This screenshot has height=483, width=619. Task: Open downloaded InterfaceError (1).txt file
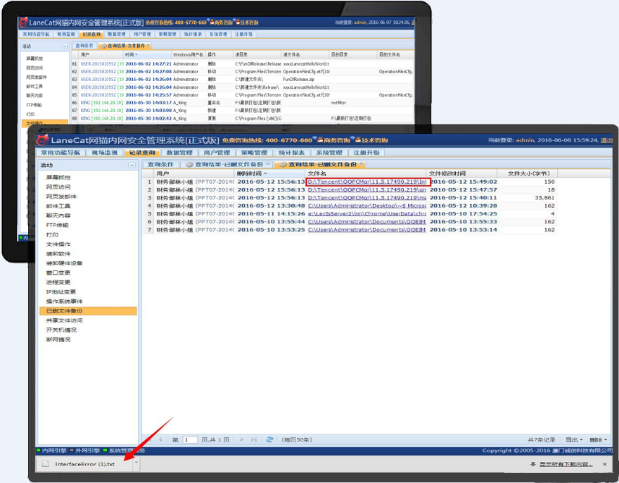[x=84, y=464]
